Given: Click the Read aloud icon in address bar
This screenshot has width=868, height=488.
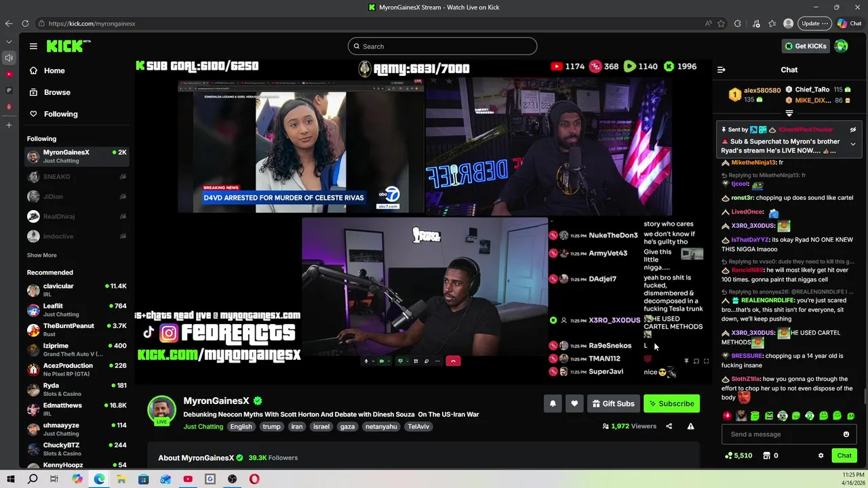Looking at the screenshot, I should point(709,23).
